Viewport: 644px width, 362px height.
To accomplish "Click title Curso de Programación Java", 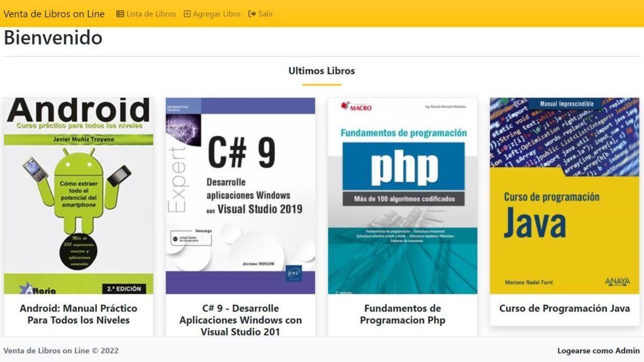I will click(564, 308).
